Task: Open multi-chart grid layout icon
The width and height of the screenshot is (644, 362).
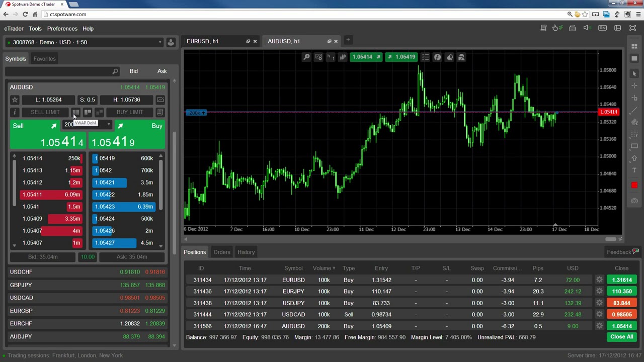Action: [634, 46]
